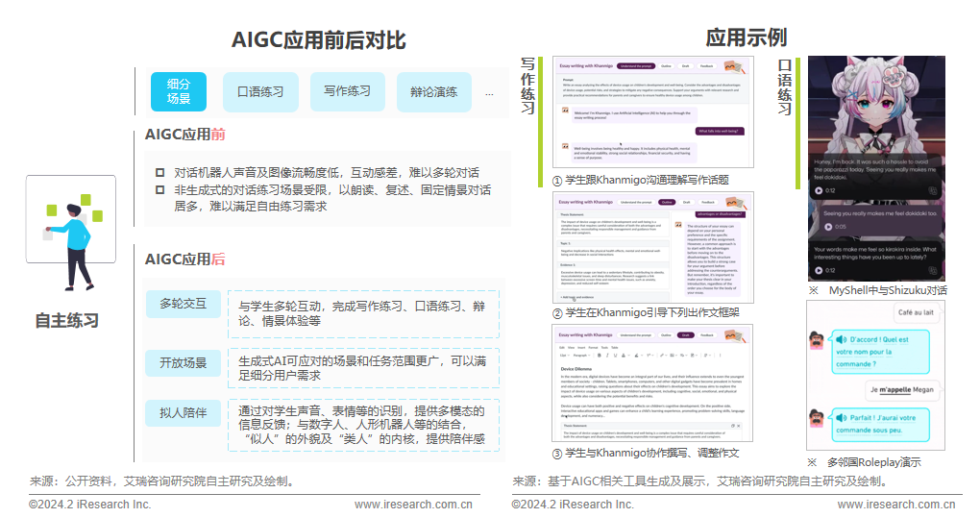
Task: Toggle Underline in the Khanmigo draft editor toolbar
Action: point(615,355)
